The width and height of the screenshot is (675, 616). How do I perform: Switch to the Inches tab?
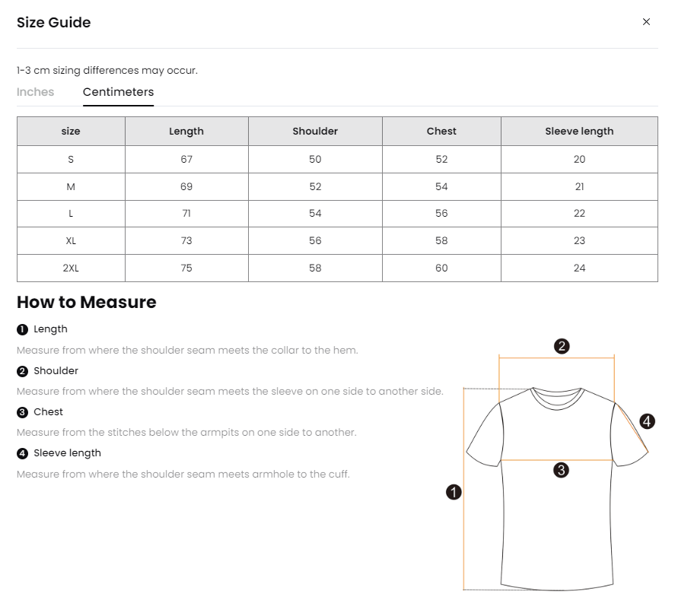coord(35,92)
